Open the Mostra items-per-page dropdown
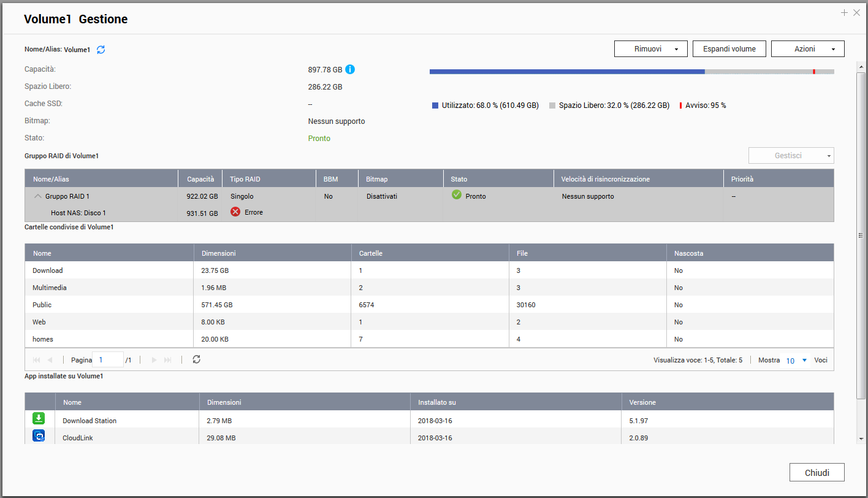This screenshot has width=868, height=498. point(797,361)
